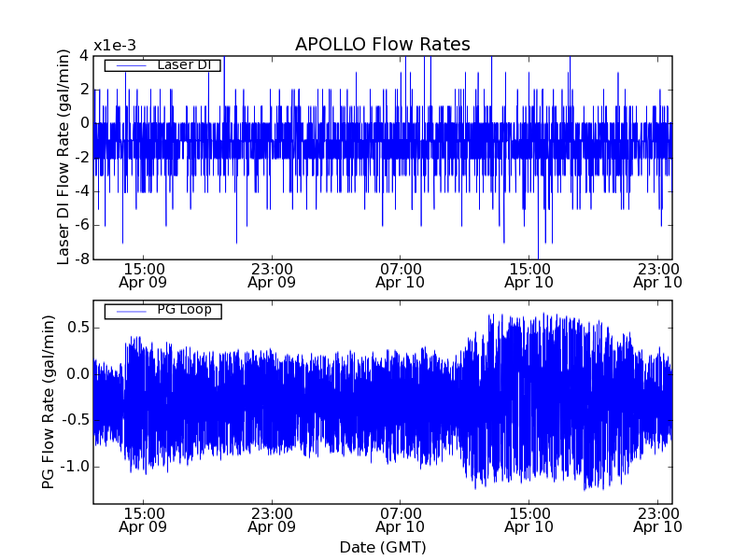Click the '-8' tick on the Laser DI y-axis
747x560 pixels.
(x=82, y=259)
